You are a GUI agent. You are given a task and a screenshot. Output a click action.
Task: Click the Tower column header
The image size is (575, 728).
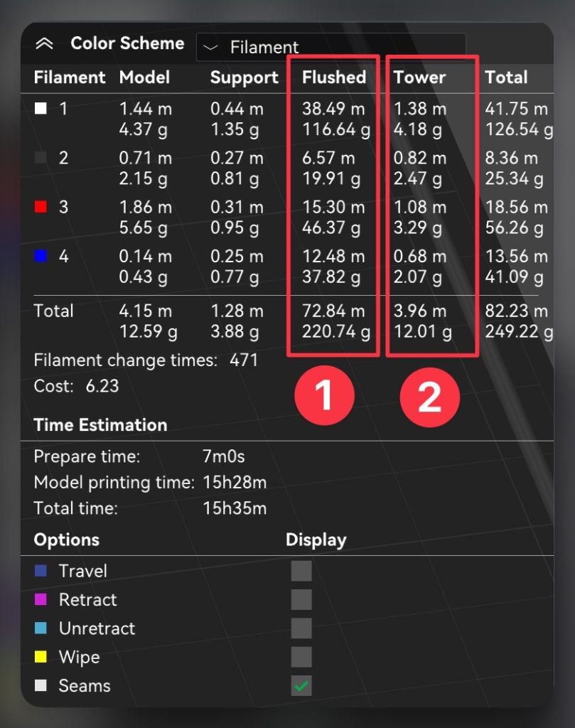419,77
